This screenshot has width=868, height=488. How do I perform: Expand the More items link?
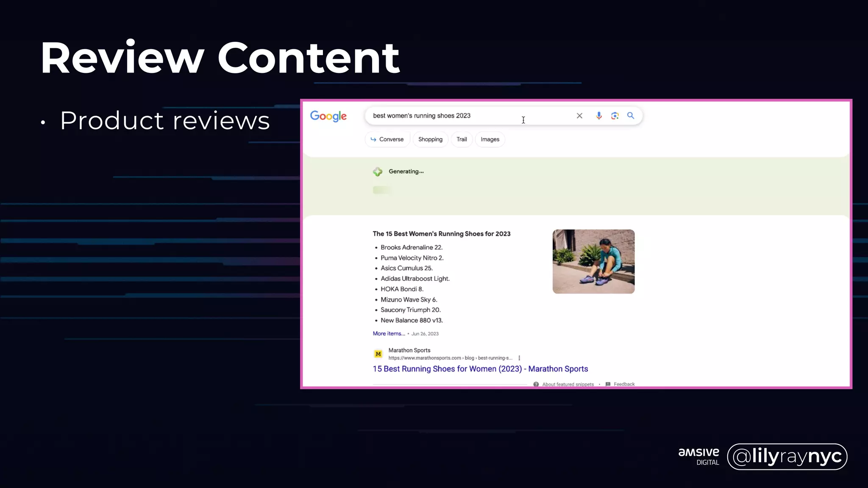389,333
